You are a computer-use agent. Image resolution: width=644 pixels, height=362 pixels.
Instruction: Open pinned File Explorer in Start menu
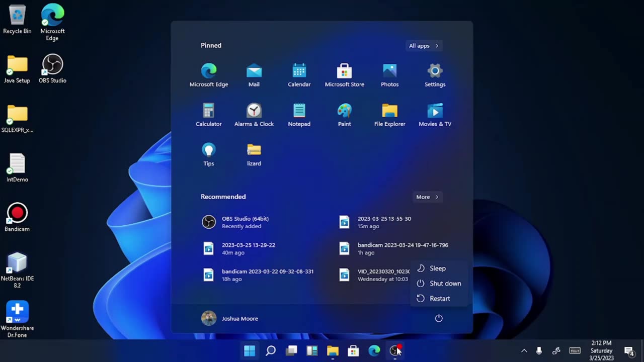tap(389, 115)
